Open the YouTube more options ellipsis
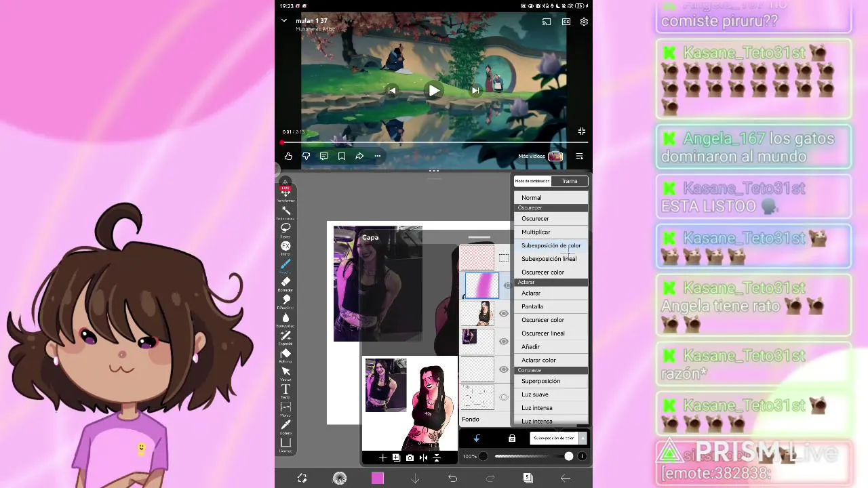This screenshot has height=488, width=868. coord(378,157)
